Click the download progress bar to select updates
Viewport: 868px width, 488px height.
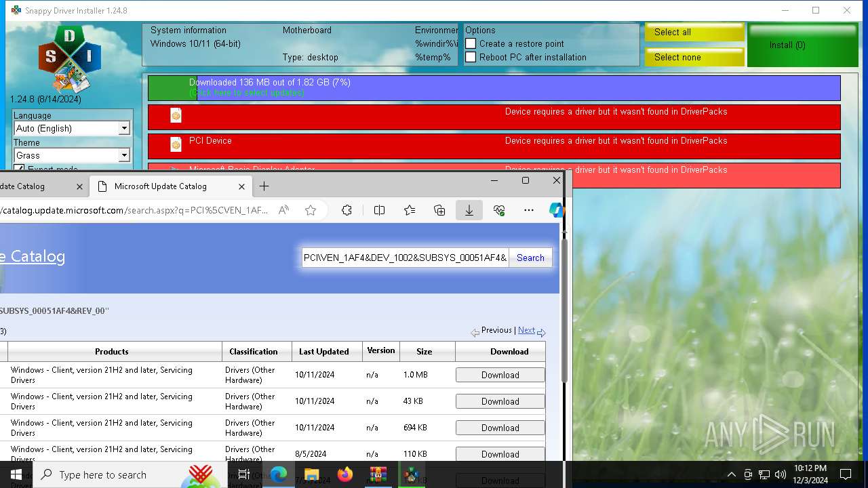click(x=494, y=87)
